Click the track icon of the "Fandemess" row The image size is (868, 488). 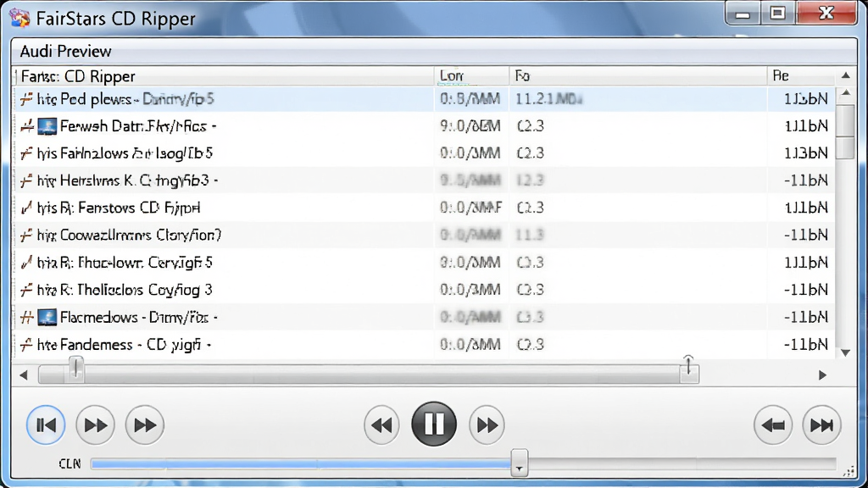pyautogui.click(x=26, y=345)
